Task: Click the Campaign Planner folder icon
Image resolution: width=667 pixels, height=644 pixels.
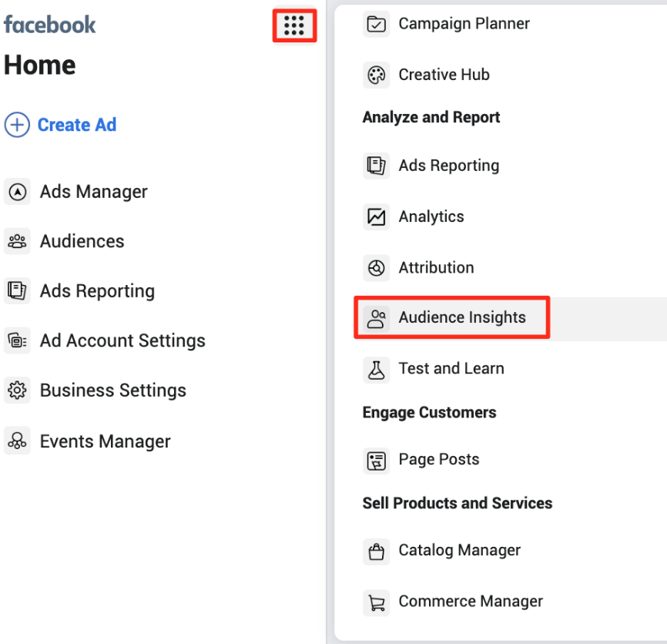Action: point(376,24)
